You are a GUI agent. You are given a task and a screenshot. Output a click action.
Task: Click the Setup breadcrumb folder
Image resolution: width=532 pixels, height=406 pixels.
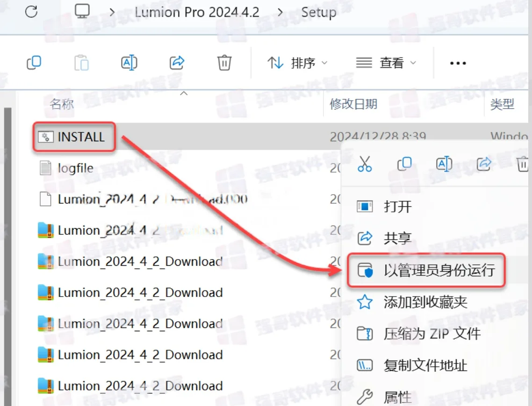318,13
